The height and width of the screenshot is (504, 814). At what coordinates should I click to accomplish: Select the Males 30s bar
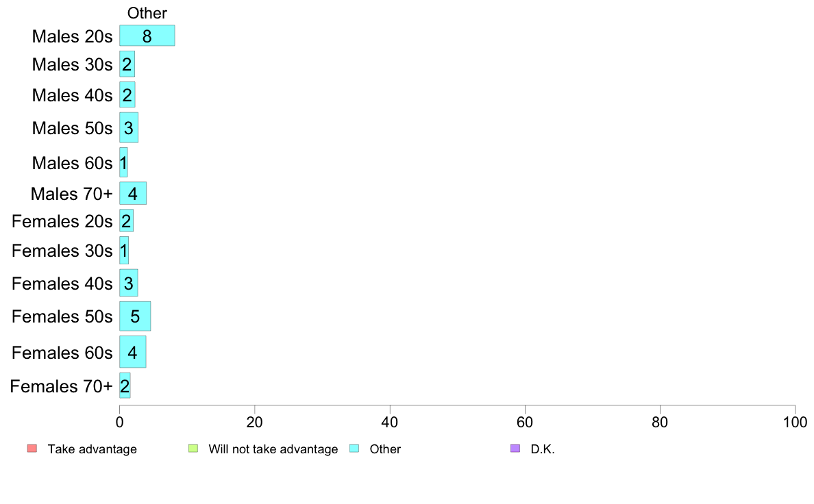[x=127, y=64]
